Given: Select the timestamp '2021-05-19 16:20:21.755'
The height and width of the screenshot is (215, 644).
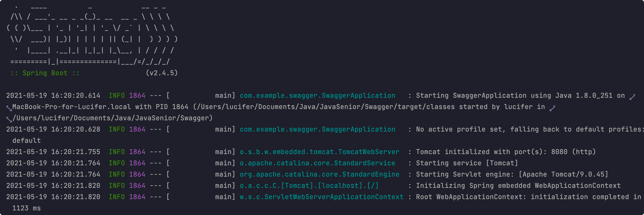Looking at the screenshot, I should click(53, 152).
